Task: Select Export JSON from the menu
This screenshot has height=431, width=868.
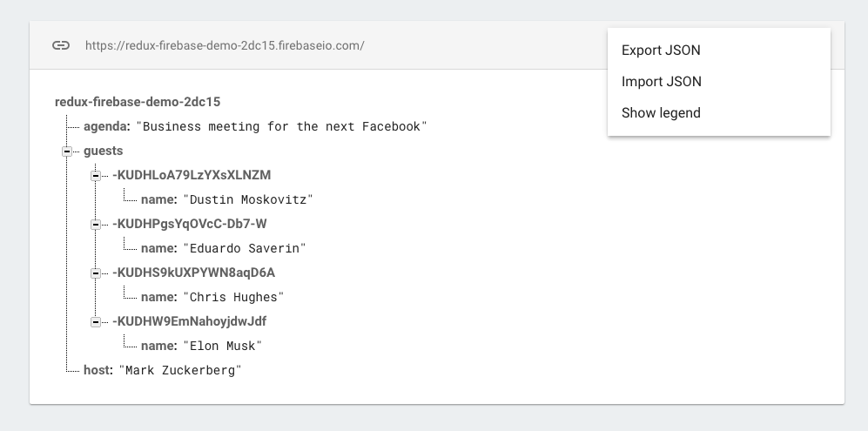Action: pos(661,51)
